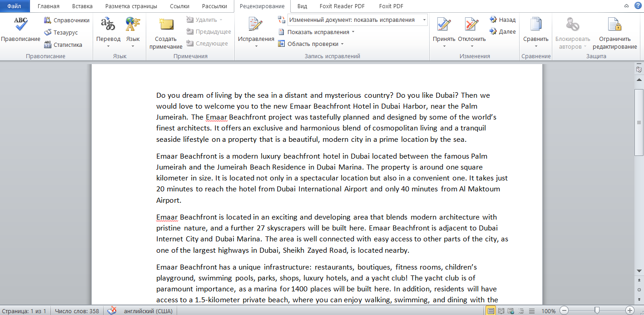Click the vertical scrollbar thumb
Screen dimensions: 644x315
(x=639, y=122)
